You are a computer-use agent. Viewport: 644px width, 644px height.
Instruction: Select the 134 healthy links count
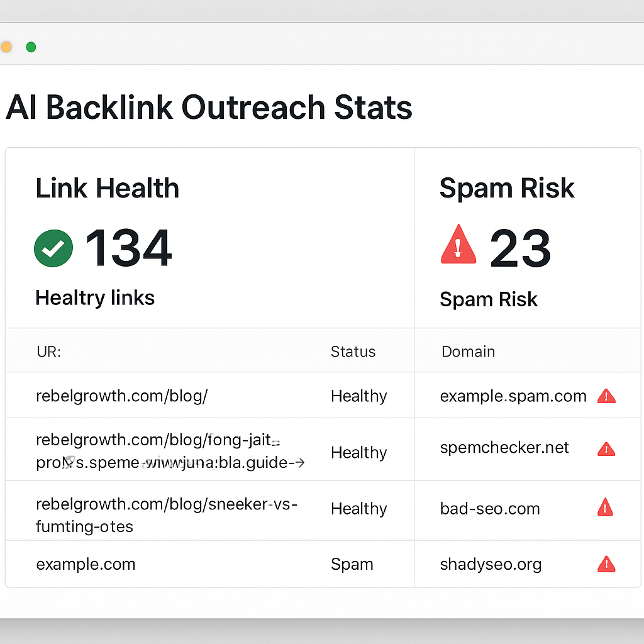point(128,247)
